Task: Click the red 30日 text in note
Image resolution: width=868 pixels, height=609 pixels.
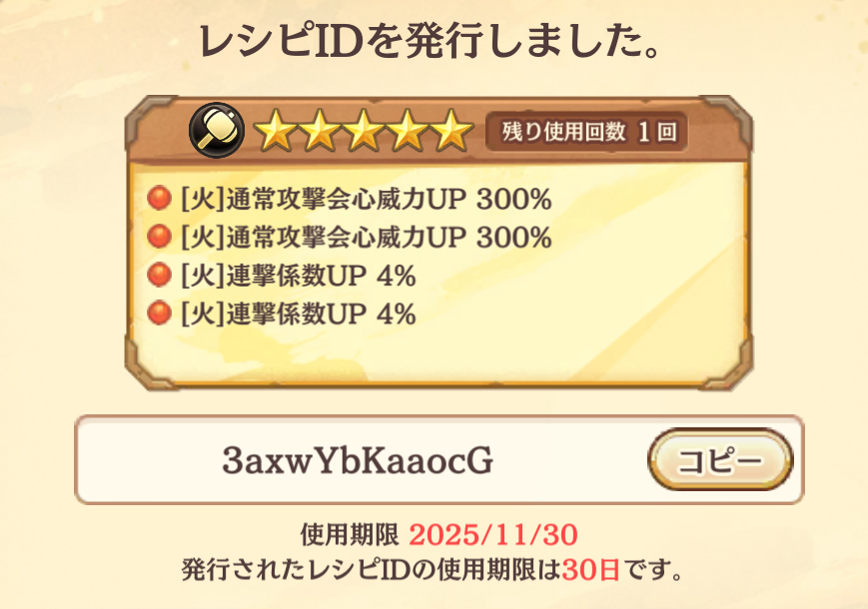Action: point(590,570)
